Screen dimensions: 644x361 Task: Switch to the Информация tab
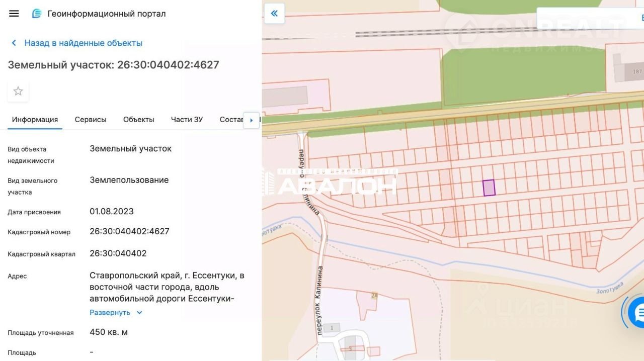point(35,120)
